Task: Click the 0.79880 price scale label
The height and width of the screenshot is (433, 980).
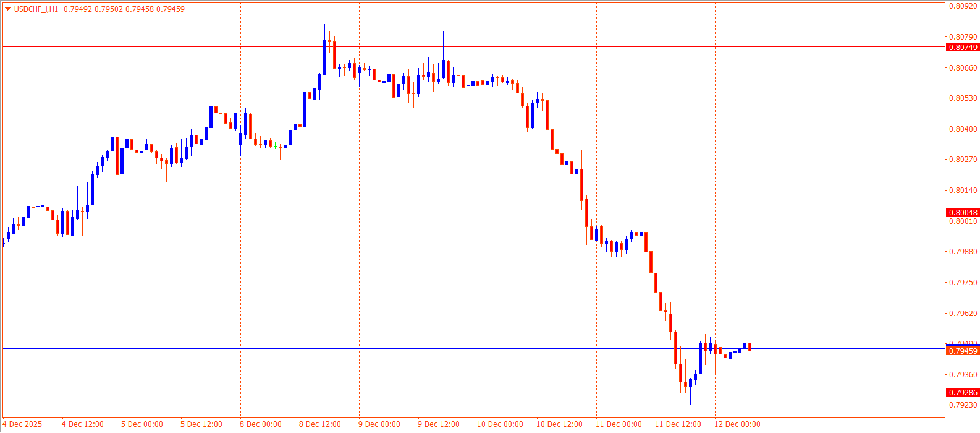Action: click(963, 252)
